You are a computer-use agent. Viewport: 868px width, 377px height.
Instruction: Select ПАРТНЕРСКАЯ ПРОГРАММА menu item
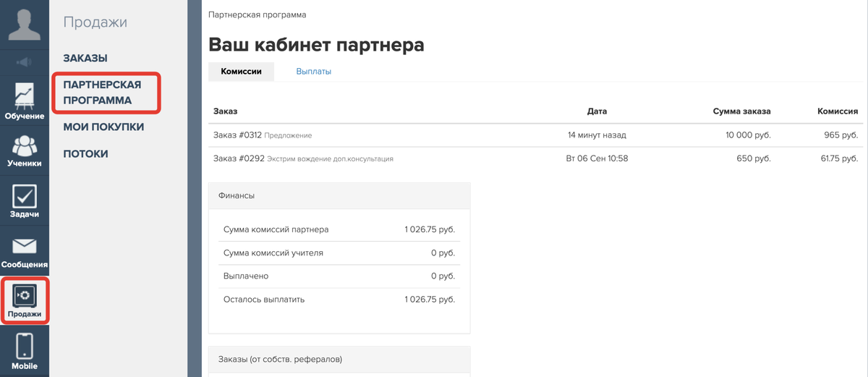tap(102, 93)
